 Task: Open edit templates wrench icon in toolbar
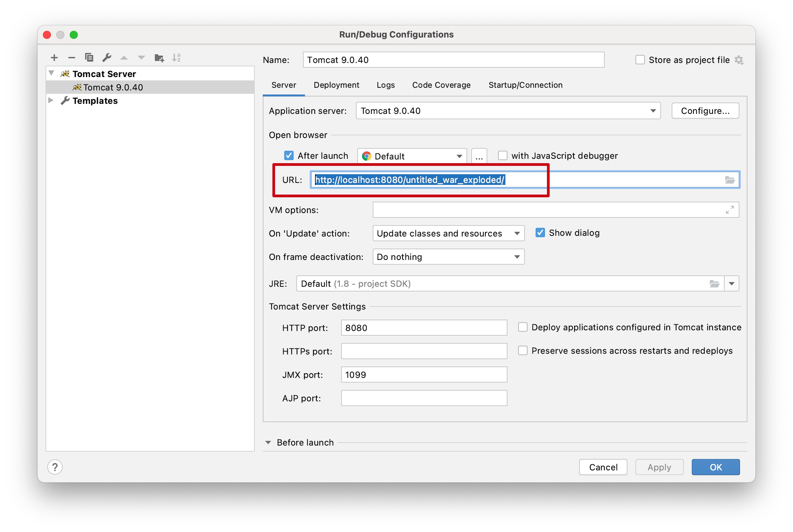click(x=107, y=58)
